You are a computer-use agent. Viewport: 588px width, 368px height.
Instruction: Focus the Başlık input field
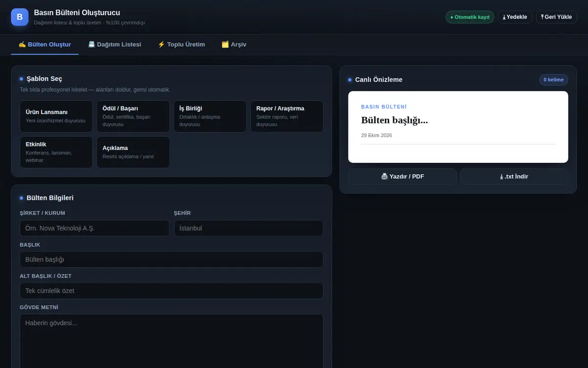click(x=171, y=260)
